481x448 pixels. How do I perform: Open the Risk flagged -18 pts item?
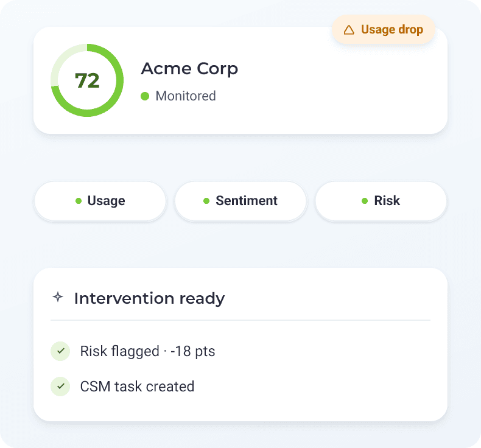pos(133,351)
